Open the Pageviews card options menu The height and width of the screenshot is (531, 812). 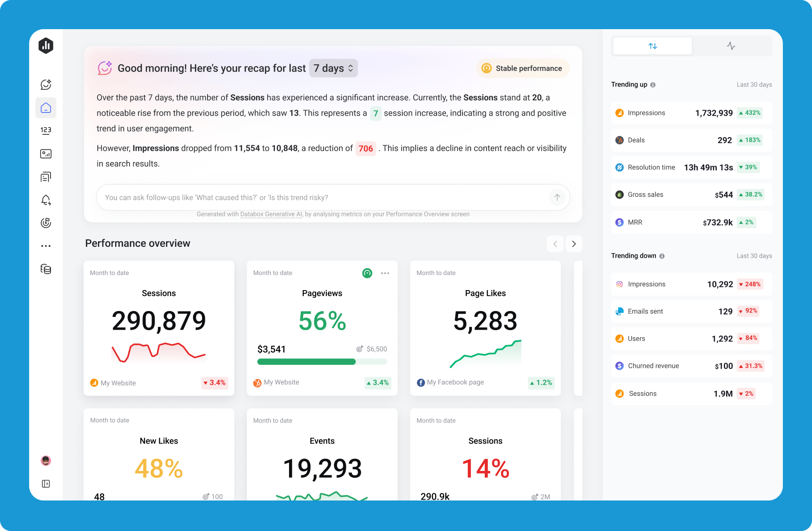[x=385, y=273]
